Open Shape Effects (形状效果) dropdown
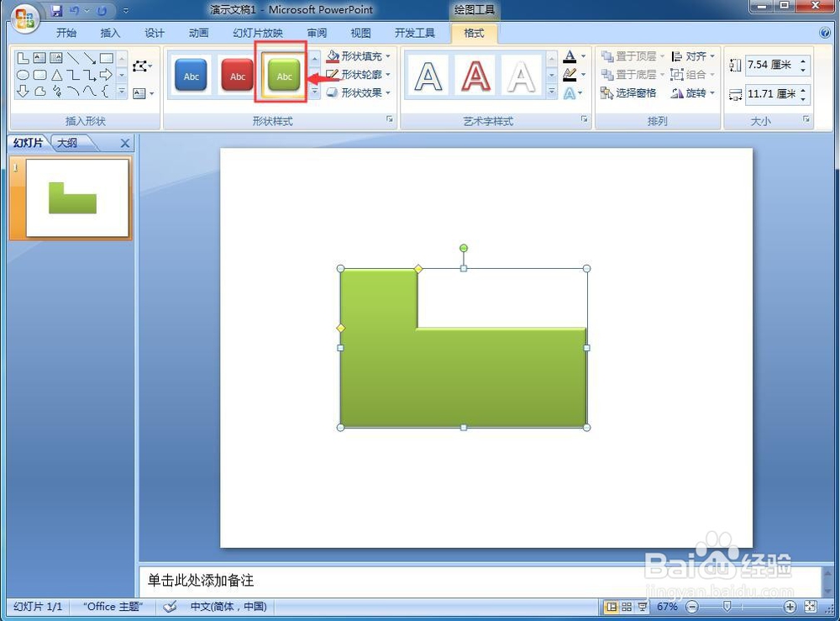840x621 pixels. (359, 92)
